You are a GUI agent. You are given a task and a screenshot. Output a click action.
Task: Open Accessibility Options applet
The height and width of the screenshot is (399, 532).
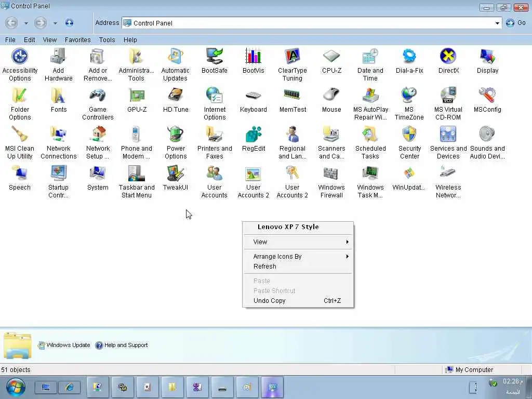[x=20, y=56]
